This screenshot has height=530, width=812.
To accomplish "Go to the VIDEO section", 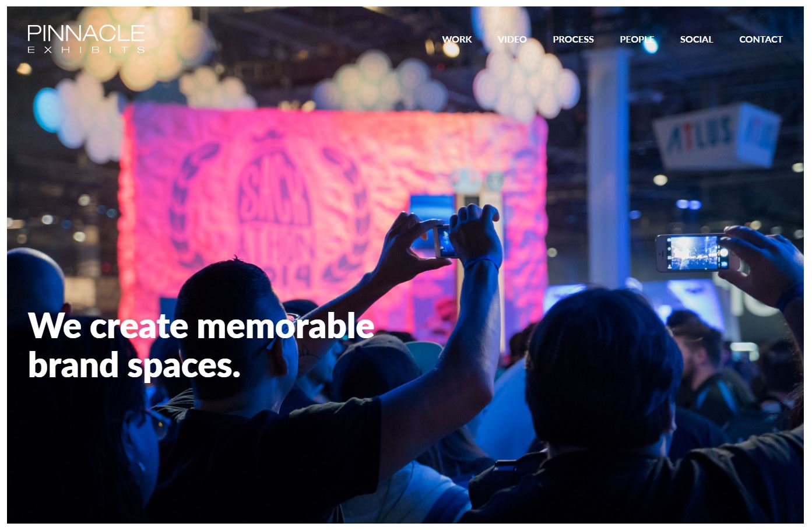I will click(512, 40).
